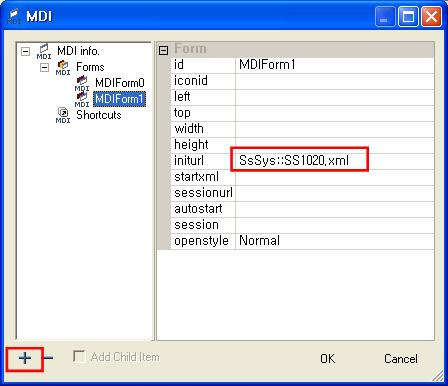448x386 pixels.
Task: Click the autostart value field
Action: tap(335, 209)
